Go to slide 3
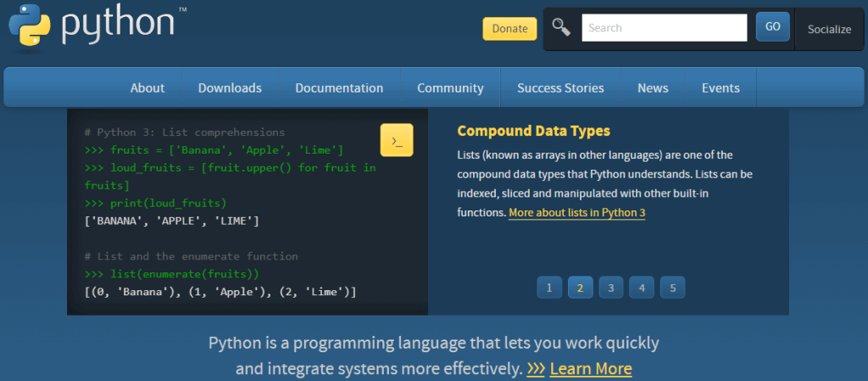 (611, 288)
